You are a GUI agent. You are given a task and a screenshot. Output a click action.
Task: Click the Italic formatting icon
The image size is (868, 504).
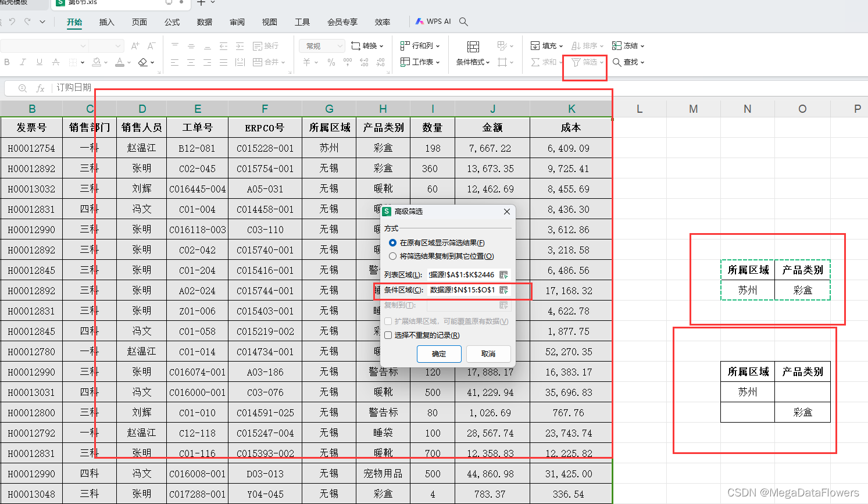point(23,62)
